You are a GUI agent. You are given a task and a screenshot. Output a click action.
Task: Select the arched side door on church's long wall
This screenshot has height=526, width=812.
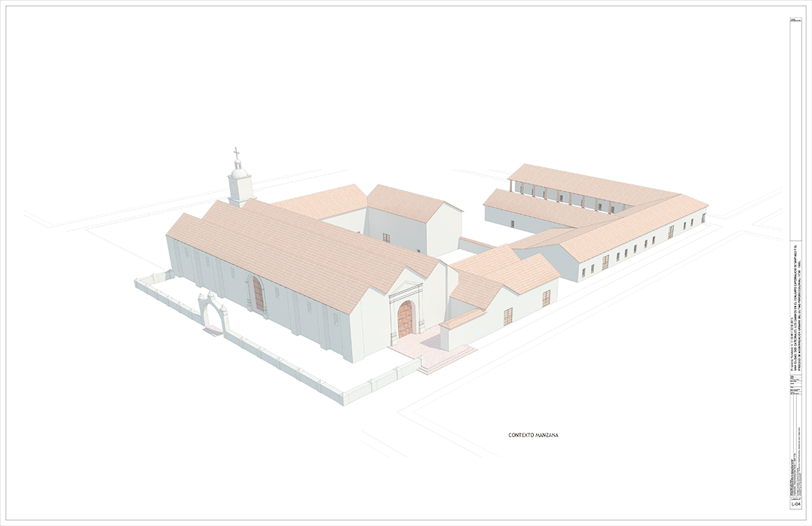258,294
